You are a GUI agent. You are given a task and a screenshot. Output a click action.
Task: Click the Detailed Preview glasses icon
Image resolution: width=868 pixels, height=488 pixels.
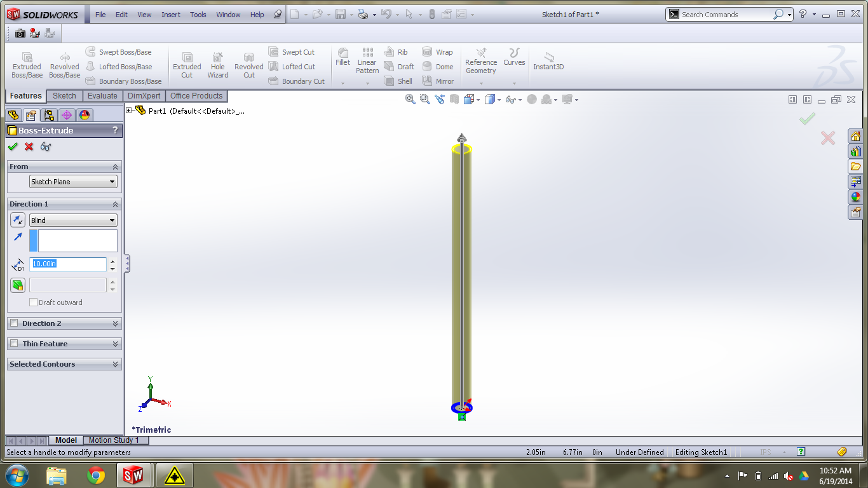click(44, 147)
